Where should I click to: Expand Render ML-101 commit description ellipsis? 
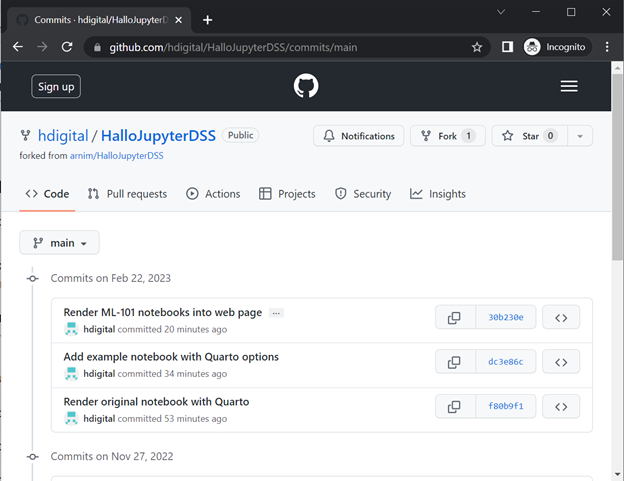click(276, 313)
